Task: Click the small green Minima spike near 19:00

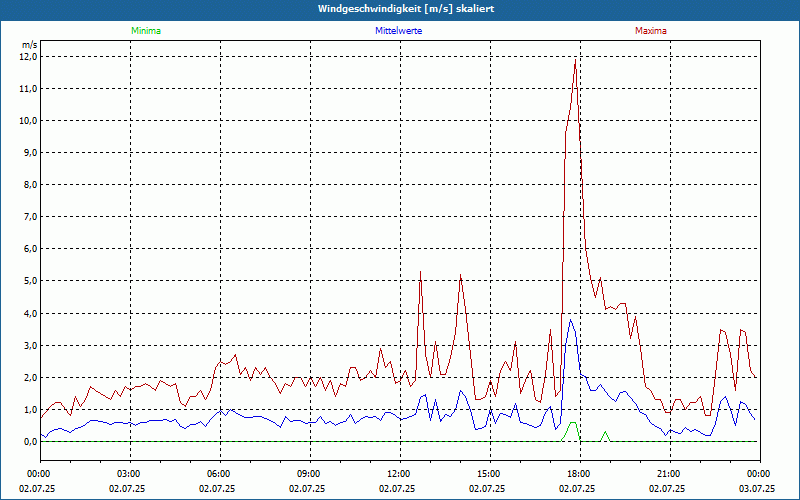Action: coord(605,433)
